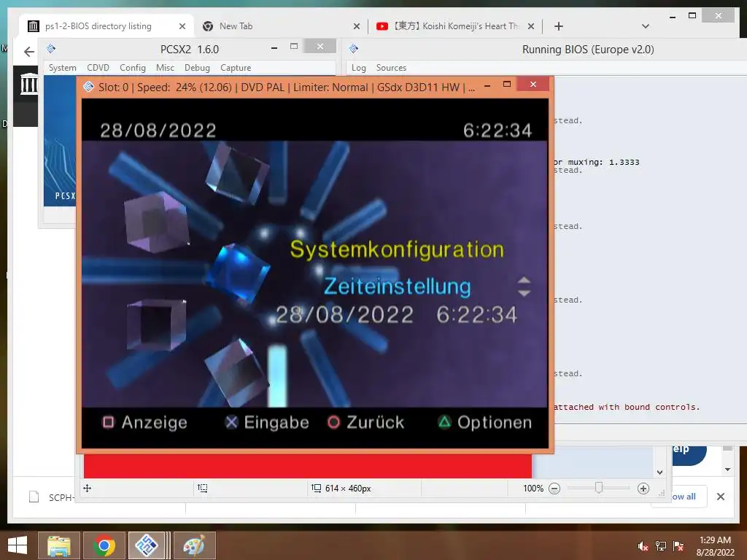
Task: Click the circle Zurück button icon
Action: tap(333, 422)
